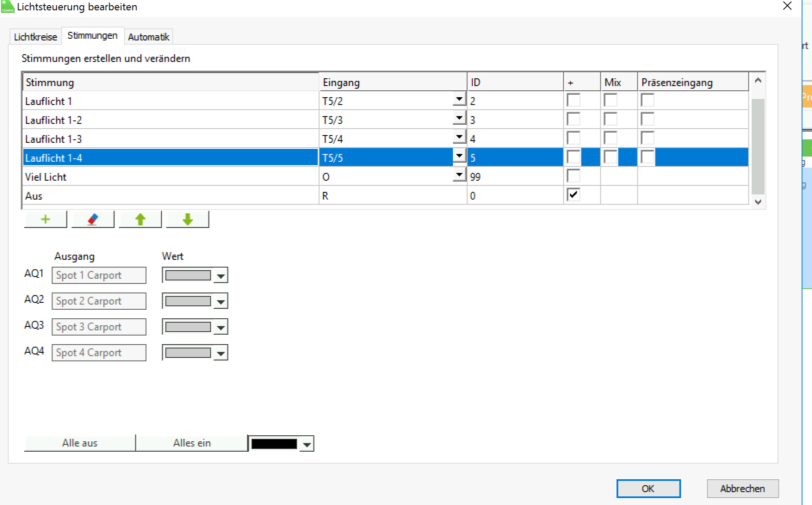The width and height of the screenshot is (812, 505).
Task: Open the AQ1 Wert dropdown
Action: 221,276
